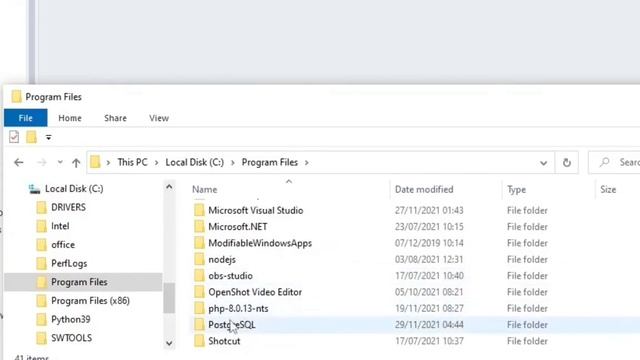640x360 pixels.
Task: Sort by the Date modified column header
Action: [424, 190]
